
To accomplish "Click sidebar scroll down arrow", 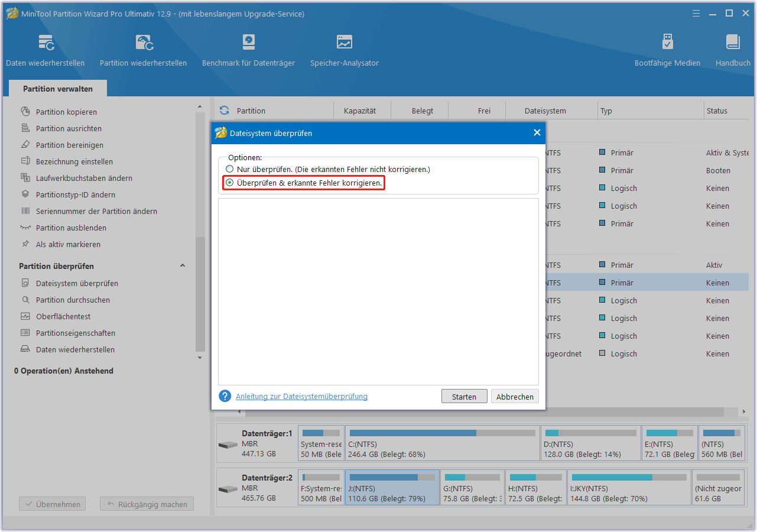I will point(200,358).
